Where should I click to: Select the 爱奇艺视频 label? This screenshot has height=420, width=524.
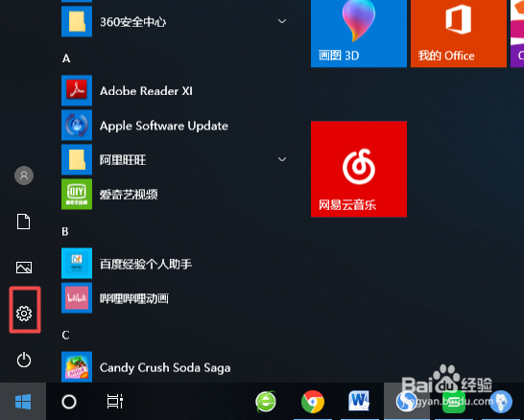129,195
